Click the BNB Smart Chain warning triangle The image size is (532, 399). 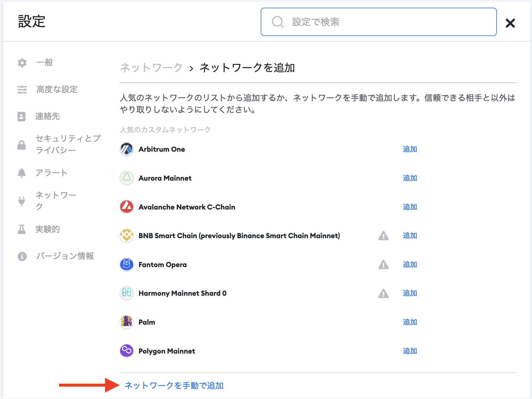(384, 236)
